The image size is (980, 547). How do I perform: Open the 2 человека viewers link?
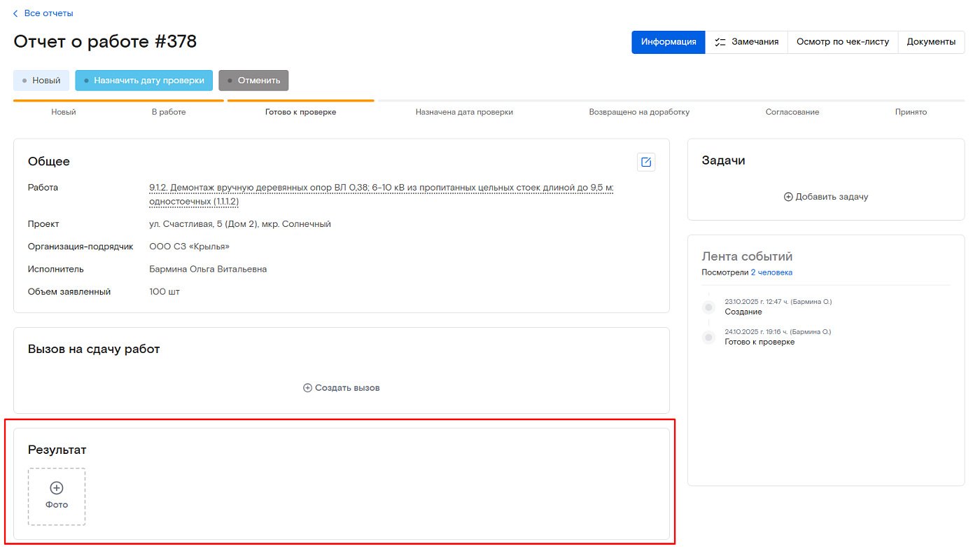pyautogui.click(x=771, y=272)
